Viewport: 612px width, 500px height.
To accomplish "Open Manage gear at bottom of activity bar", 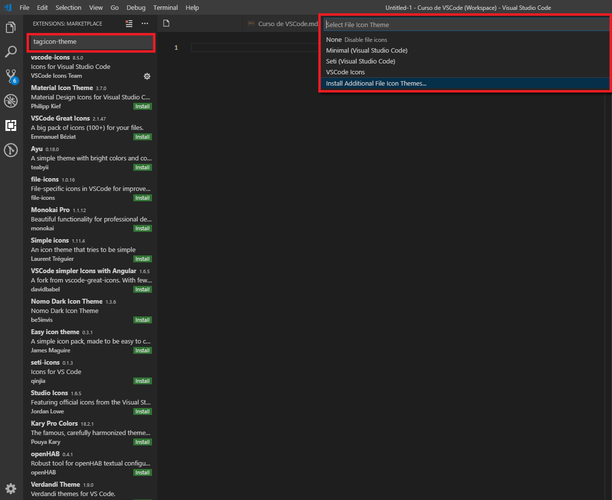I will pos(11,488).
